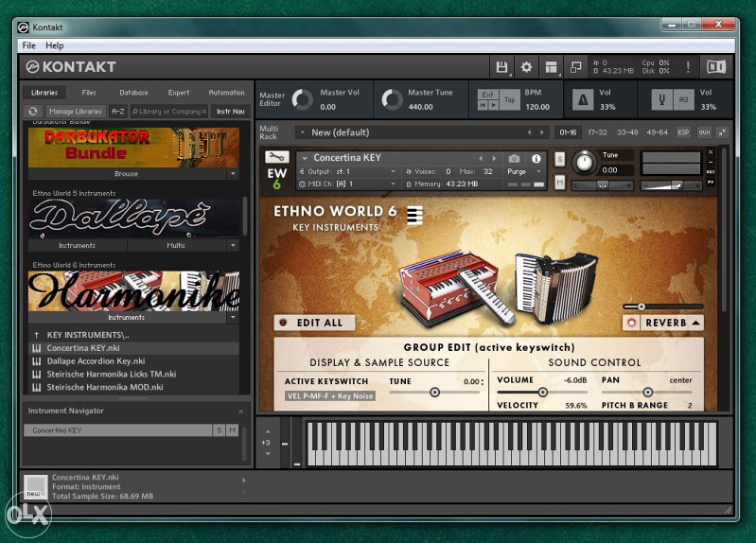Image resolution: width=756 pixels, height=543 pixels.
Task: Show instrument info icon
Action: tap(536, 158)
